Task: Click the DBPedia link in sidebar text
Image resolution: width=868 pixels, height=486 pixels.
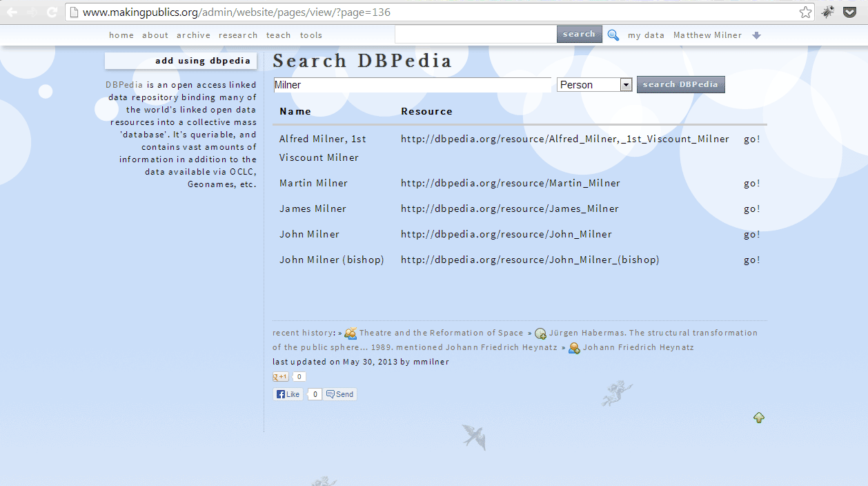Action: [124, 85]
